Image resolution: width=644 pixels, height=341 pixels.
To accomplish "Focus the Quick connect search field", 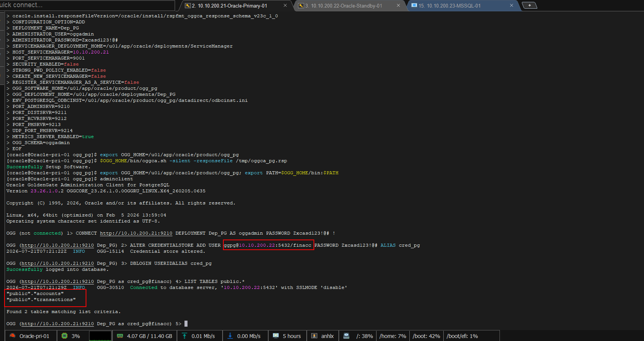I will 88,5.
